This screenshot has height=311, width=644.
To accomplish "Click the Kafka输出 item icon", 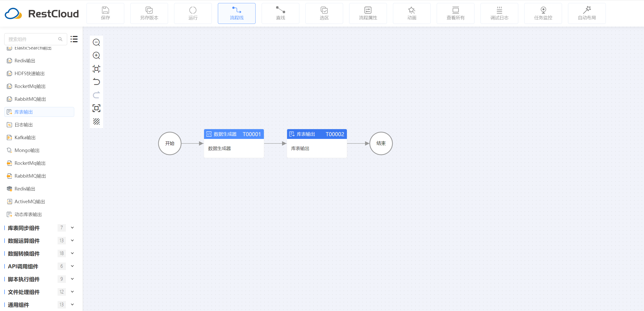I will click(x=9, y=137).
